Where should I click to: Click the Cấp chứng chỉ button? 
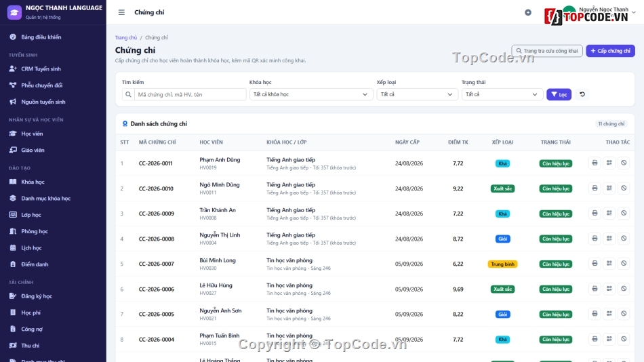tap(610, 51)
